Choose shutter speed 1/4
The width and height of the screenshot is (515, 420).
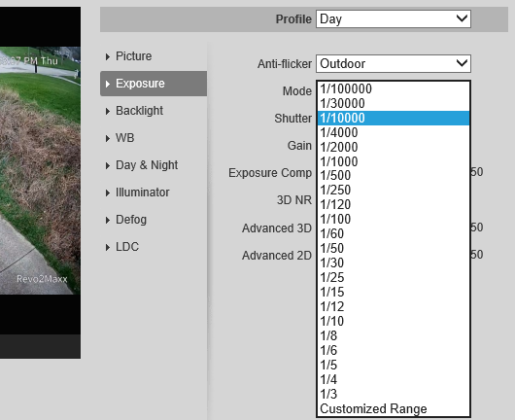[394, 379]
